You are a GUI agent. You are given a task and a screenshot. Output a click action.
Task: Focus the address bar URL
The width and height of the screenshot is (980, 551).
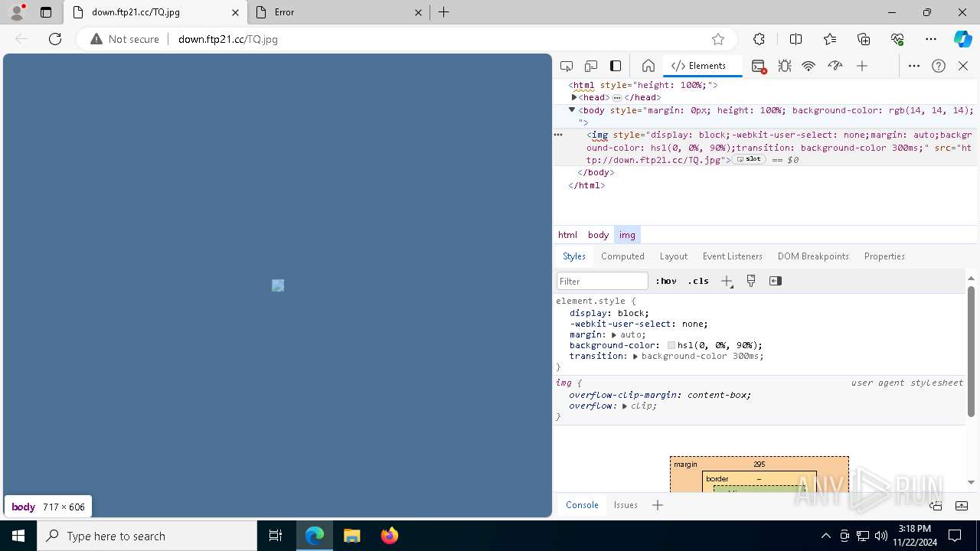coord(228,39)
